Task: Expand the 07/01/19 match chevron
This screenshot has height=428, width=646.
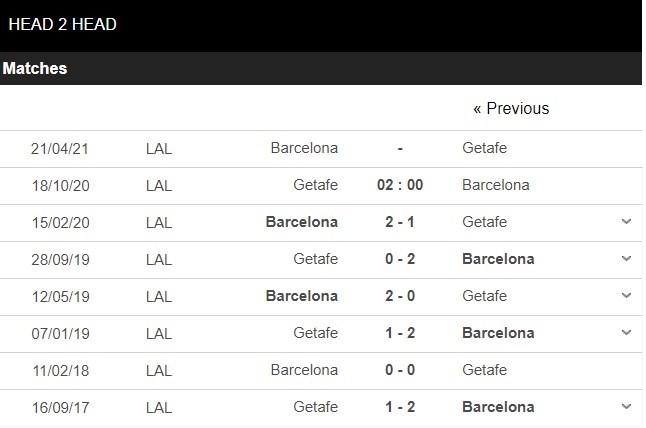Action: [x=626, y=333]
